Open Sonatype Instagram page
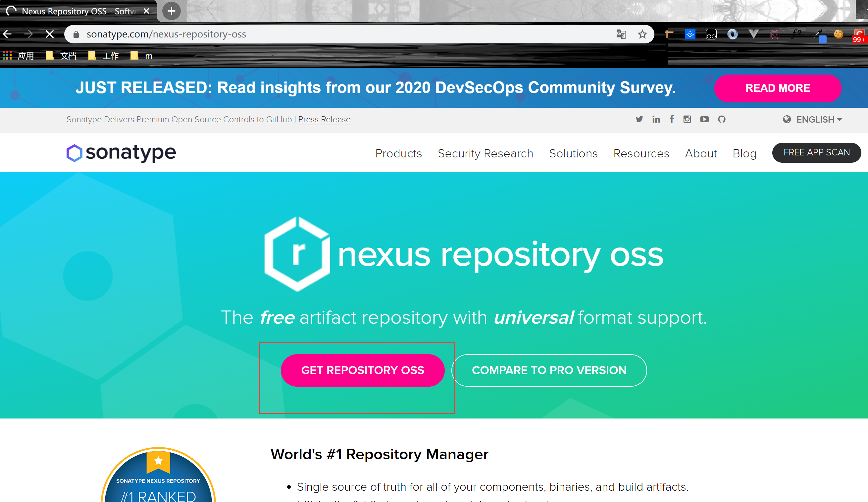The height and width of the screenshot is (502, 868). point(687,119)
